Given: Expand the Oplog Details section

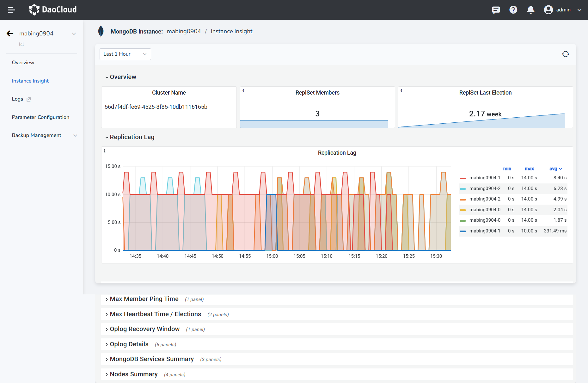Looking at the screenshot, I should coord(129,344).
